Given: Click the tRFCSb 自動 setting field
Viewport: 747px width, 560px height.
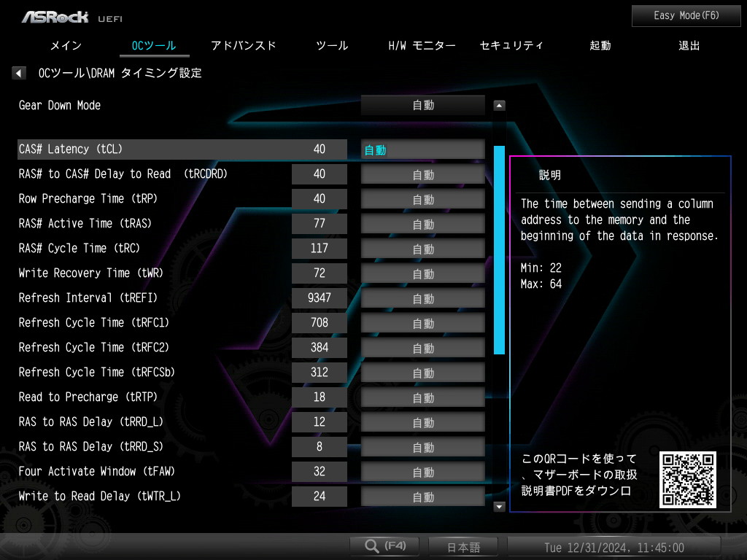Looking at the screenshot, I should pos(423,373).
